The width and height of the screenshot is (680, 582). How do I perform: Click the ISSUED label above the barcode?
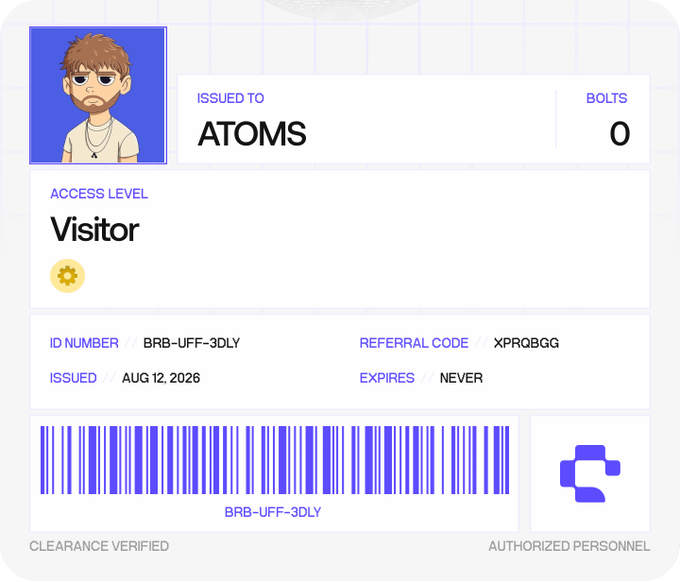(x=73, y=378)
